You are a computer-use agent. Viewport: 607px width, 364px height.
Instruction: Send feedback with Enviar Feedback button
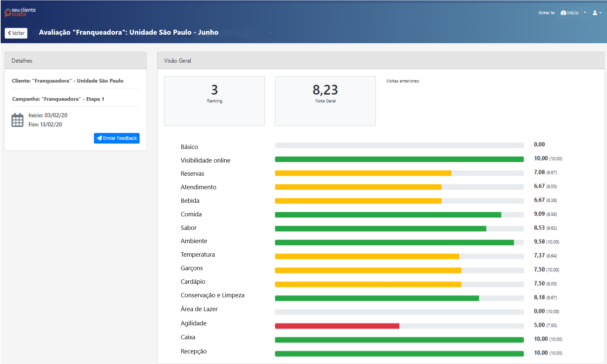(117, 138)
